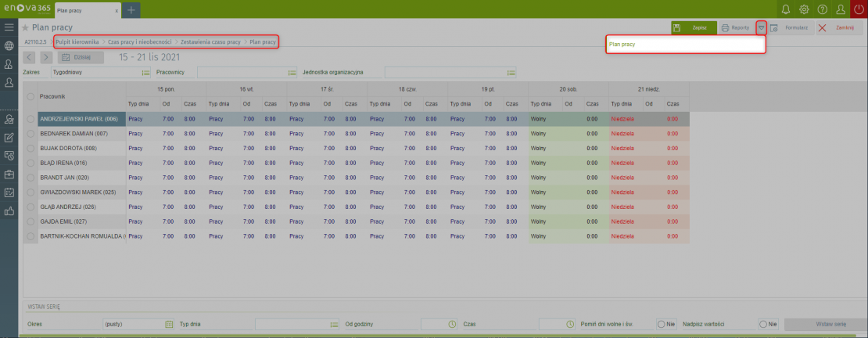Select Plan pracy from the reports menu

coord(622,45)
